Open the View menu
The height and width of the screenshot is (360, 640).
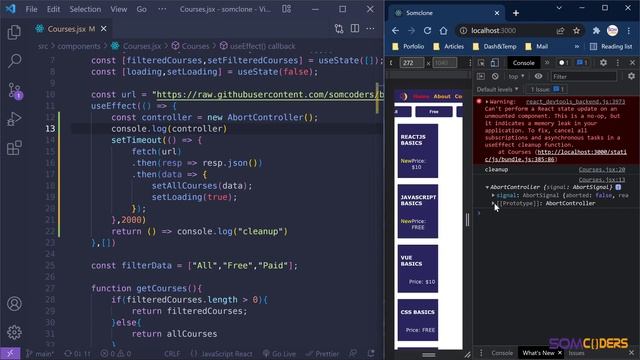pos(118,9)
